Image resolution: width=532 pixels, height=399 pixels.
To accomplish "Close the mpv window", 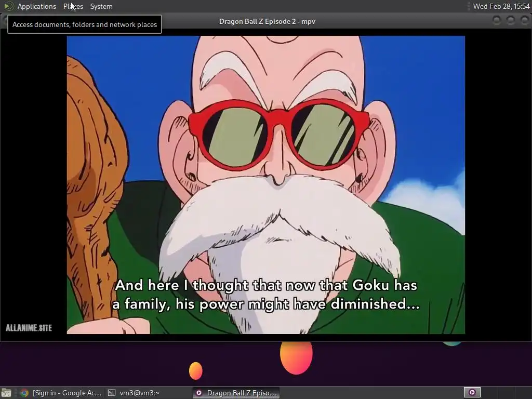I will [x=525, y=21].
